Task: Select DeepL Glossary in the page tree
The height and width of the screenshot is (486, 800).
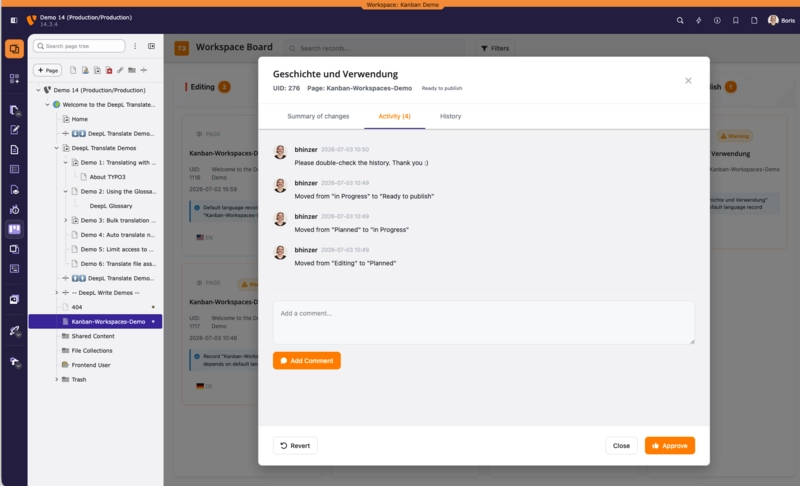Action: pyautogui.click(x=111, y=206)
